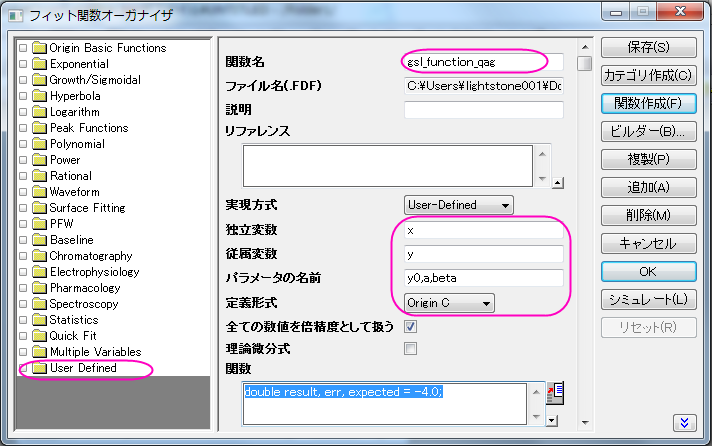Click the 関数名 input field

(484, 62)
